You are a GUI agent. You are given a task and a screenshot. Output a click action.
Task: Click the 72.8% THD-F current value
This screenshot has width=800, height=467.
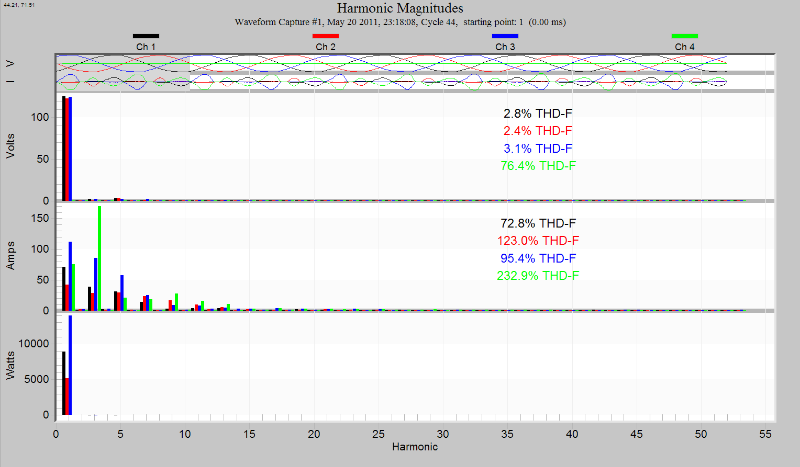click(538, 223)
